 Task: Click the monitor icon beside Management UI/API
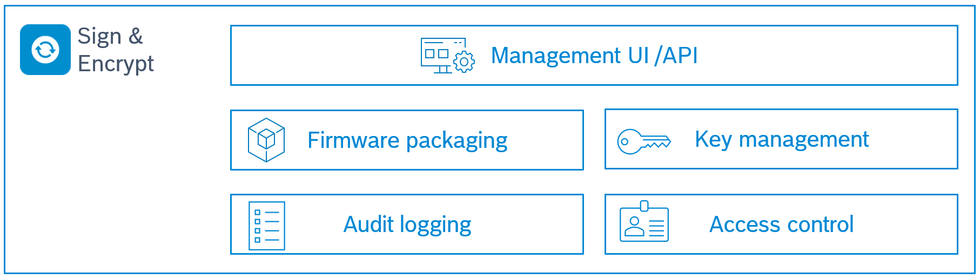(442, 55)
